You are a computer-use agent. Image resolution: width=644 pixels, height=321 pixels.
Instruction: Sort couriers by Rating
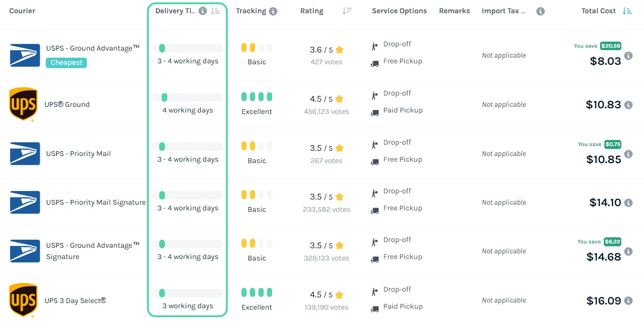tap(347, 11)
